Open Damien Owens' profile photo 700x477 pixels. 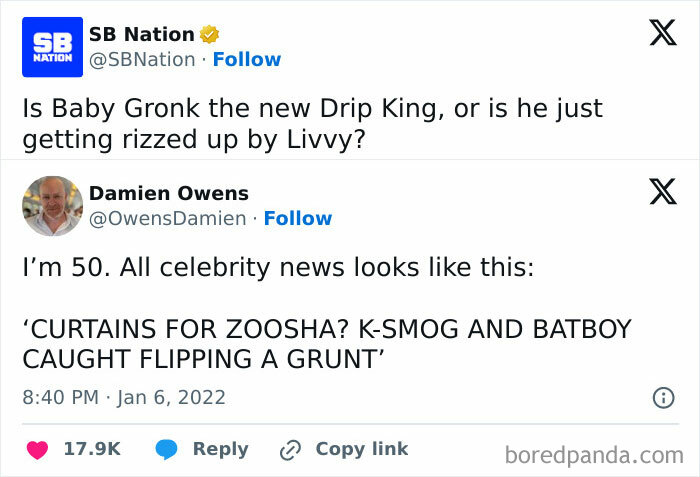53,205
